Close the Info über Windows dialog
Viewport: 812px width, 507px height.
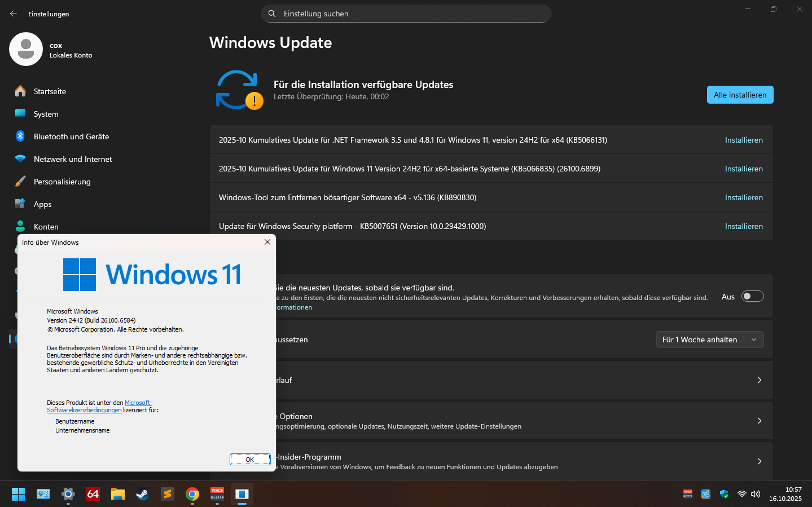coord(267,242)
